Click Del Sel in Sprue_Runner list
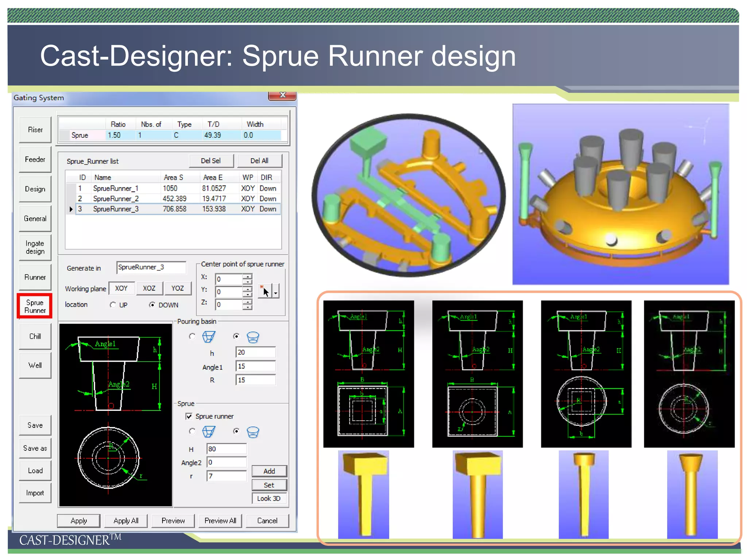This screenshot has height=560, width=747. tap(211, 161)
